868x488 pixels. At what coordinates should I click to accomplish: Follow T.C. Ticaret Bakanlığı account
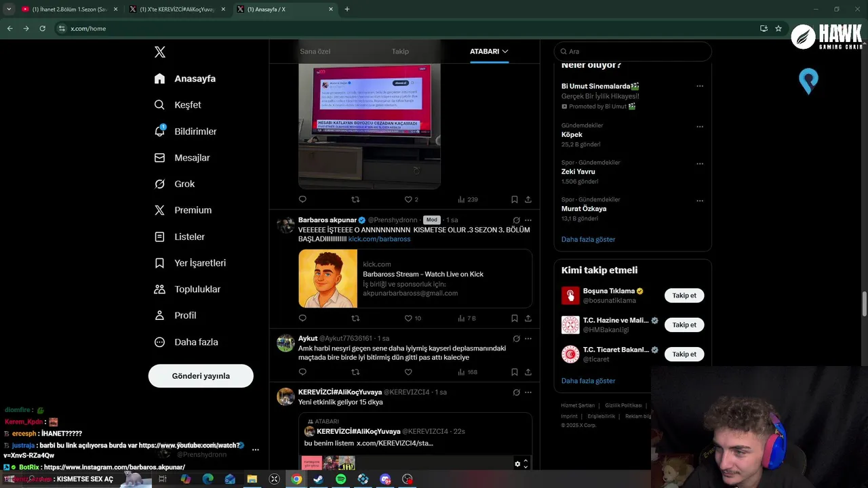[x=684, y=354]
